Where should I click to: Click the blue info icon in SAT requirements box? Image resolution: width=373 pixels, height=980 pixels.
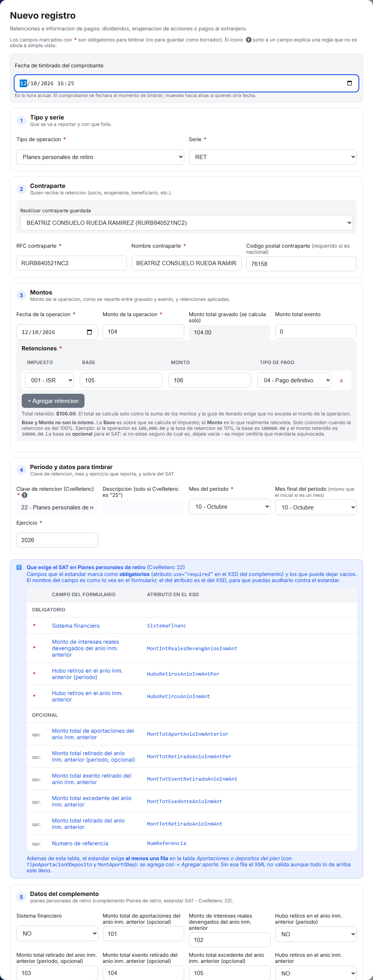[19, 567]
